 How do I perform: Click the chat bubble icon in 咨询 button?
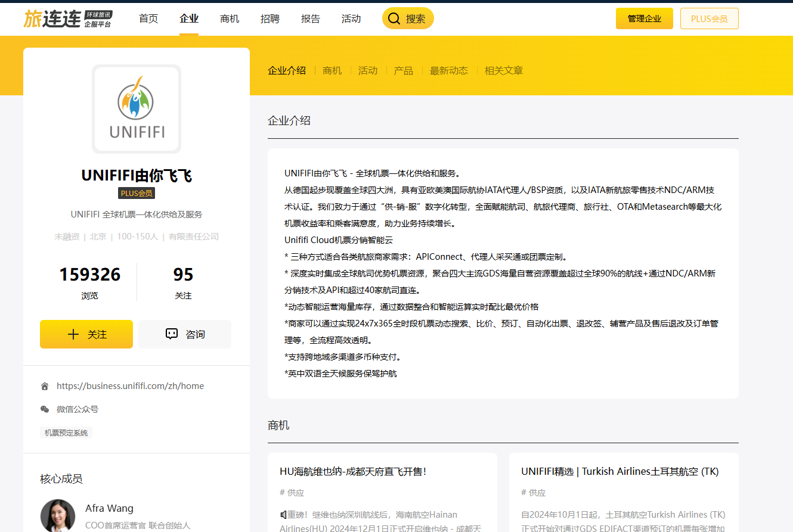tap(172, 334)
